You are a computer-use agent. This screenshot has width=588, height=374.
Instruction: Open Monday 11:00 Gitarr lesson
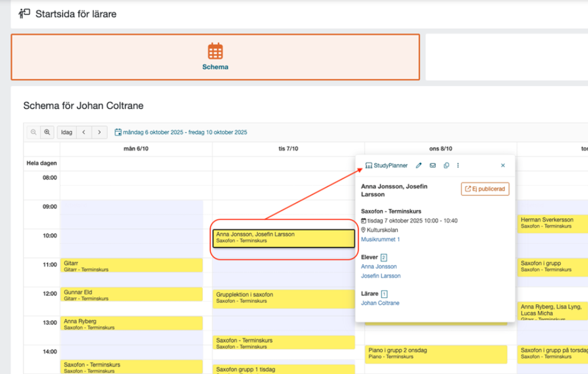click(131, 265)
